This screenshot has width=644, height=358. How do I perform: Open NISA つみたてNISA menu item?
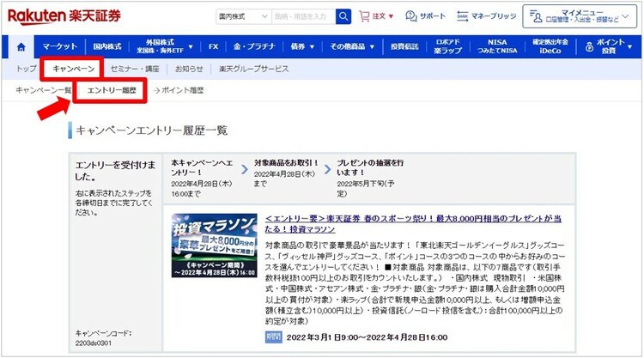[x=497, y=47]
